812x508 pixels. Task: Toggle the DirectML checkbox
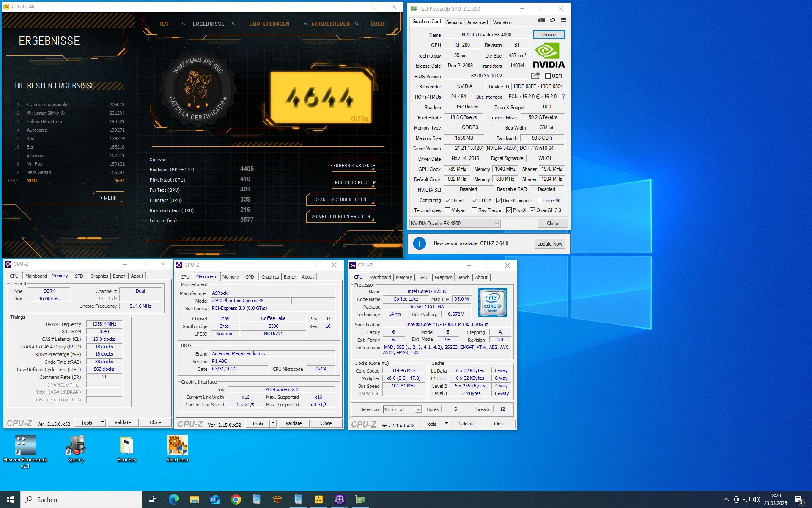[539, 201]
